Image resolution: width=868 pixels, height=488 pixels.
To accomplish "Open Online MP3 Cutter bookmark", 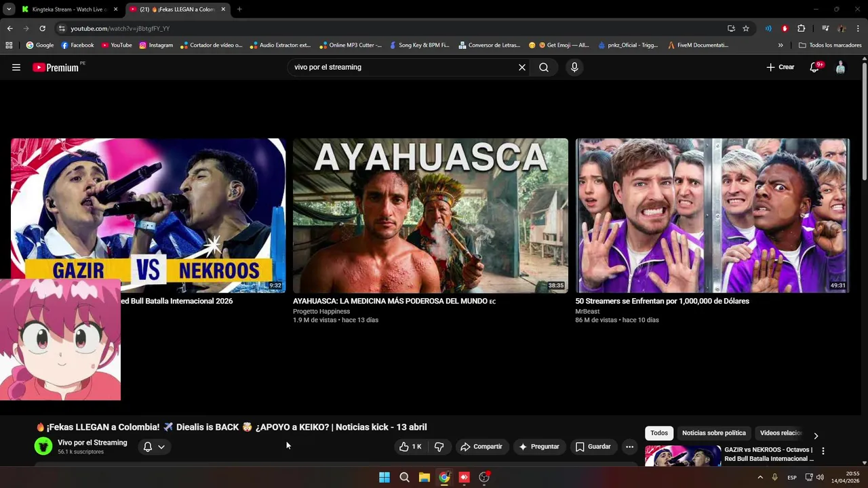I will pyautogui.click(x=350, y=45).
